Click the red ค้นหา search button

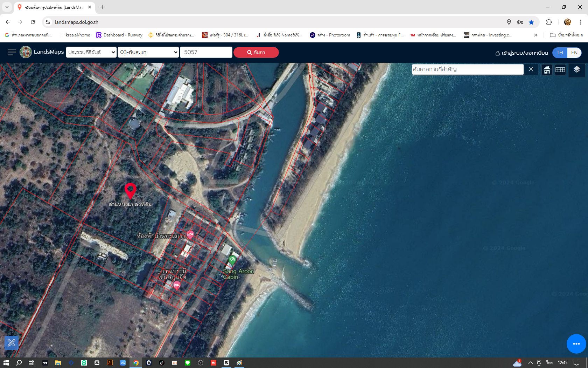point(256,52)
